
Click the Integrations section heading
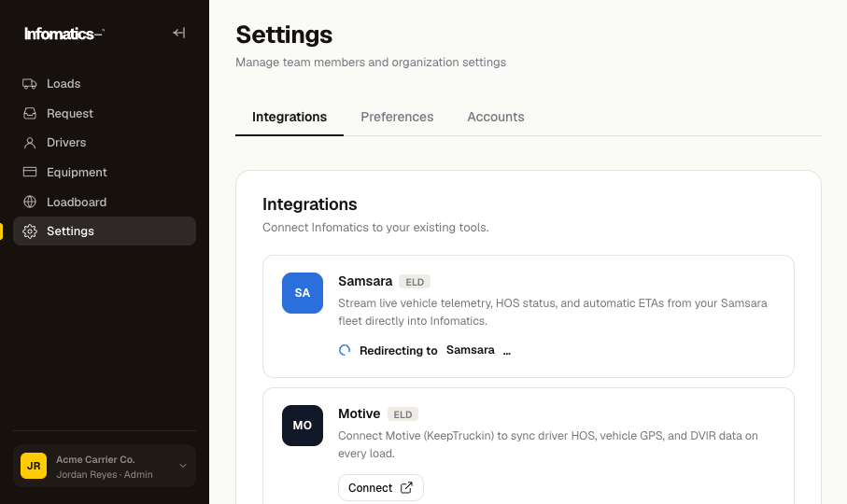point(309,204)
